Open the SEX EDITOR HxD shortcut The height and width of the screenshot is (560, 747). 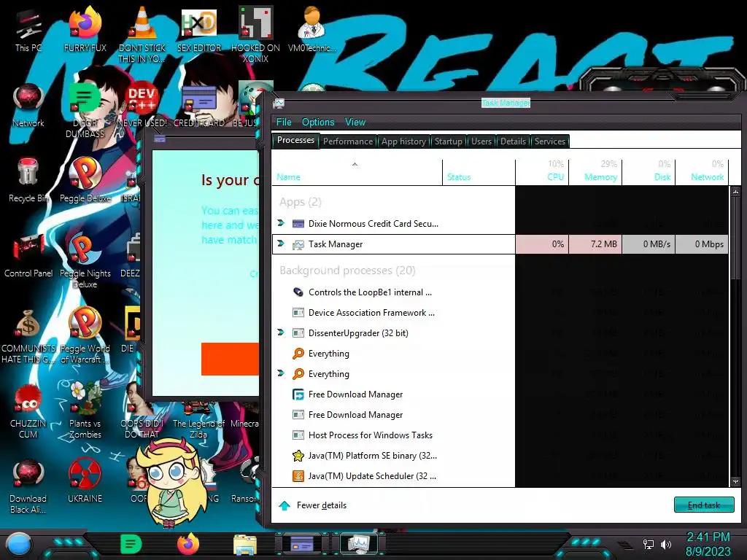click(x=199, y=30)
